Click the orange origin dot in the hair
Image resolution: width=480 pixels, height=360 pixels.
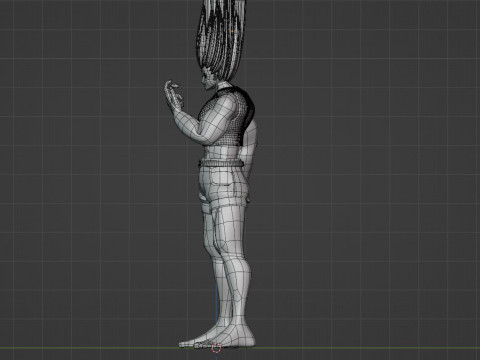232,32
